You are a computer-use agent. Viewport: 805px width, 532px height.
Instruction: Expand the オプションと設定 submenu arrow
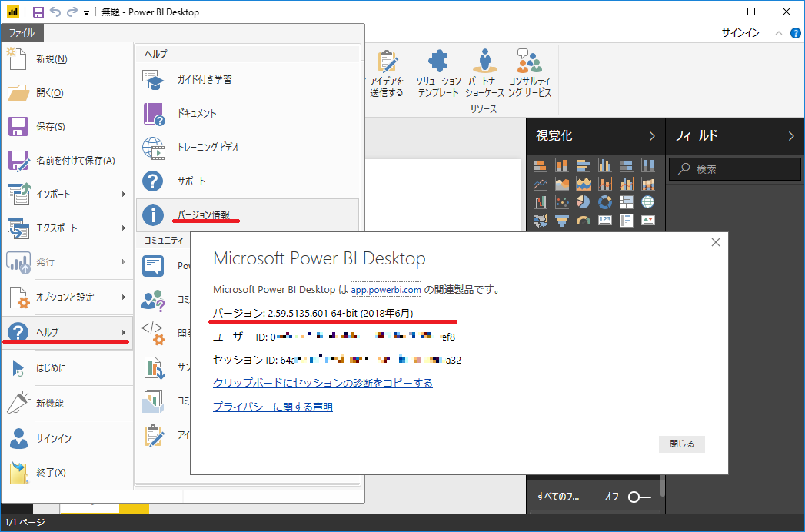click(123, 297)
